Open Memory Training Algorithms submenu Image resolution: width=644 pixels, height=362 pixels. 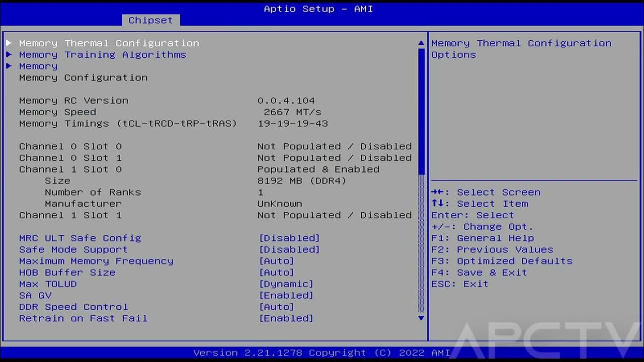tap(103, 55)
